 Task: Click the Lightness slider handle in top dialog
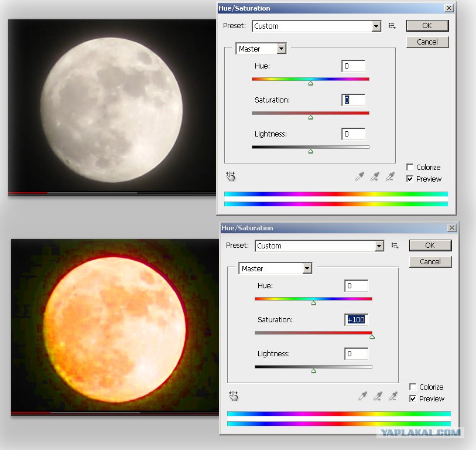coord(310,151)
